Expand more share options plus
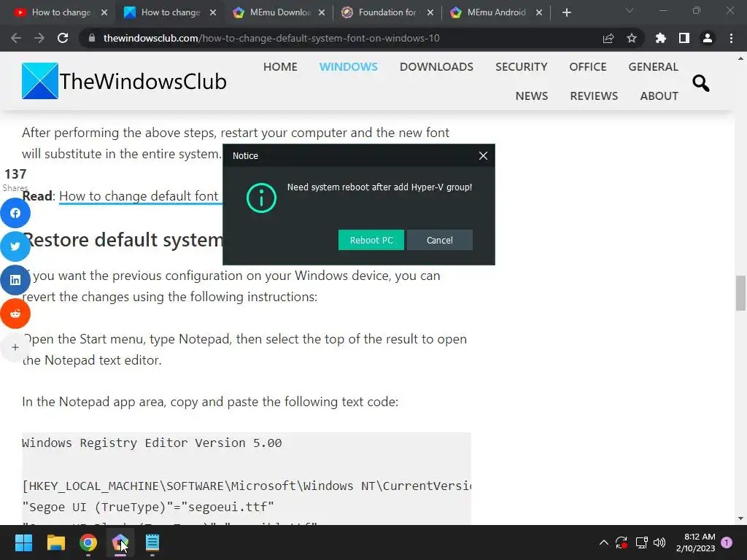747x560 pixels. pyautogui.click(x=15, y=347)
